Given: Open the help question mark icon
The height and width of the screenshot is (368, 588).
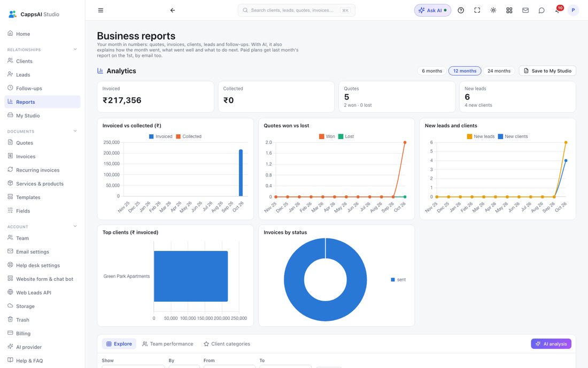Looking at the screenshot, I should (x=461, y=11).
